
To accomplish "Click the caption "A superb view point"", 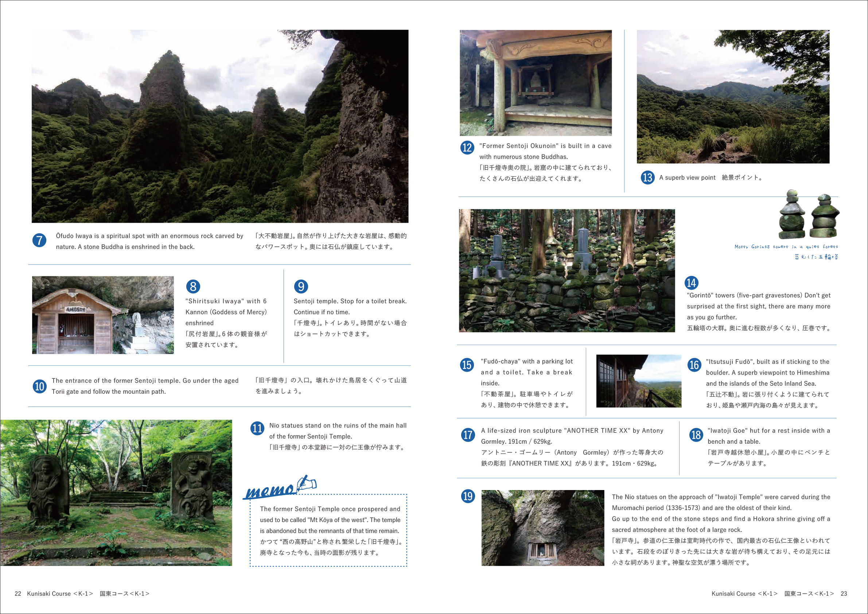I will tap(687, 178).
